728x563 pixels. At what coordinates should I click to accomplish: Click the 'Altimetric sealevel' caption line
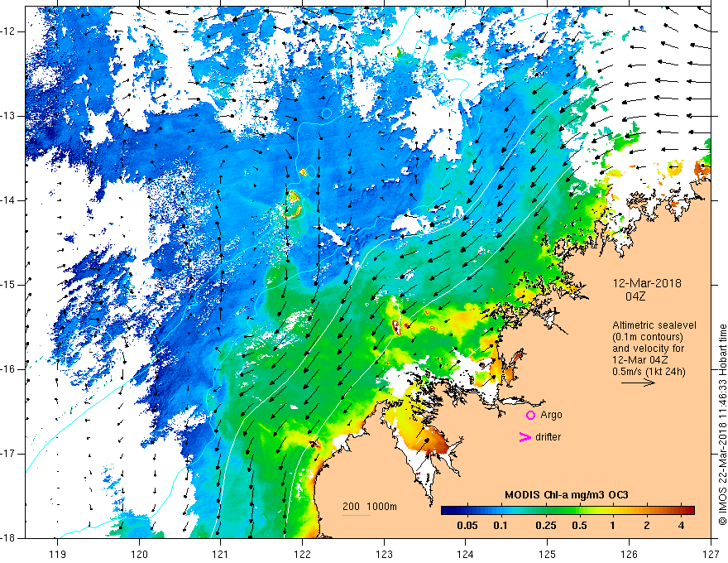coord(654,325)
